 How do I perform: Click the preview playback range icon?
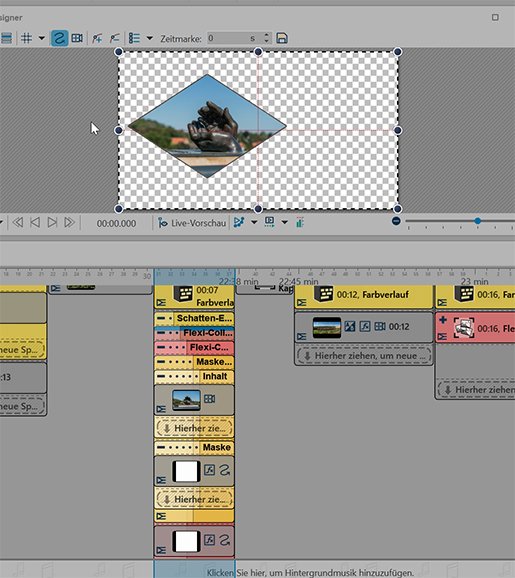[x=269, y=222]
